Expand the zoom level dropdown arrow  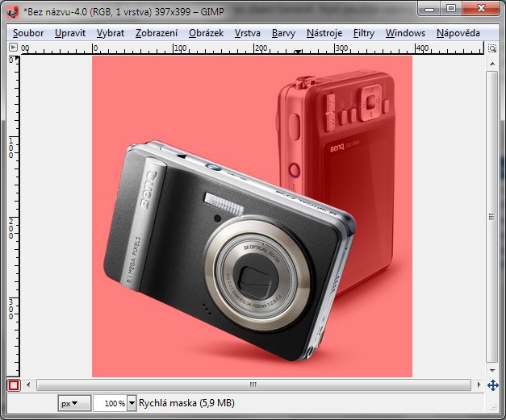point(132,403)
